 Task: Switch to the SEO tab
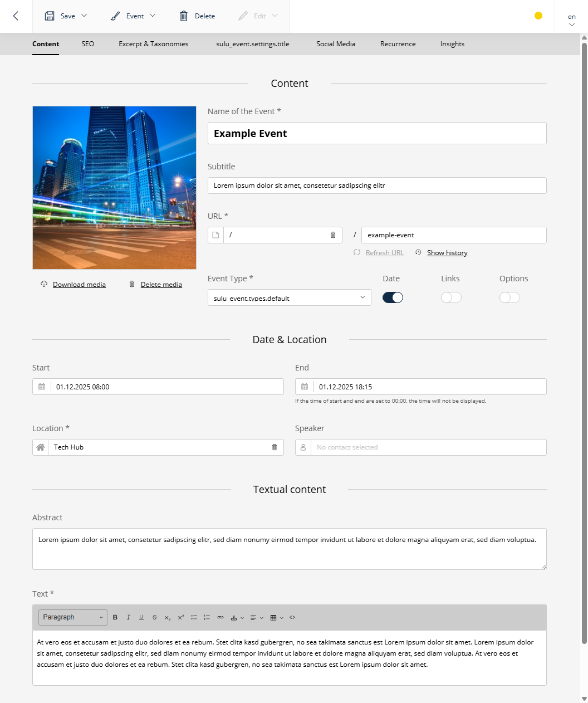pyautogui.click(x=88, y=44)
